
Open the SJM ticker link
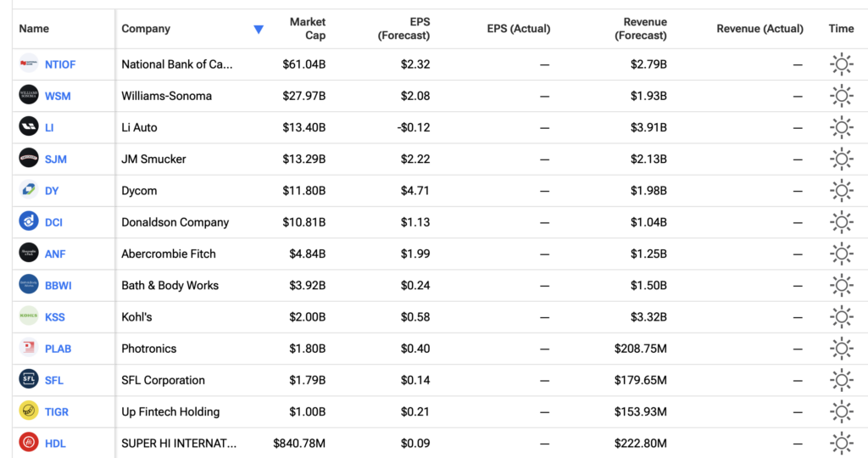point(55,159)
